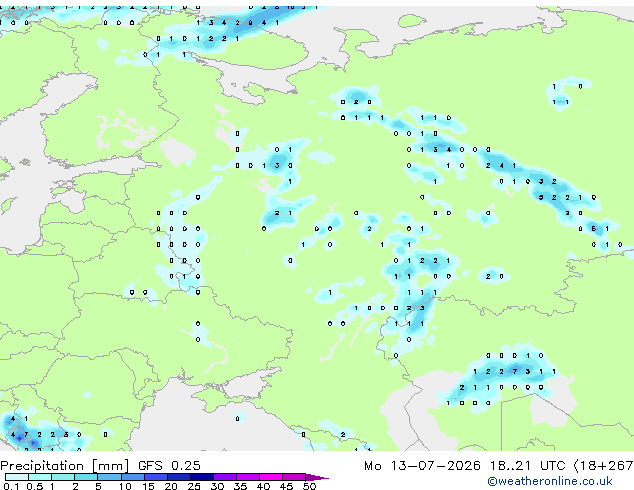Click the "0.1" legend scale label
The height and width of the screenshot is (490, 634).
point(12,486)
